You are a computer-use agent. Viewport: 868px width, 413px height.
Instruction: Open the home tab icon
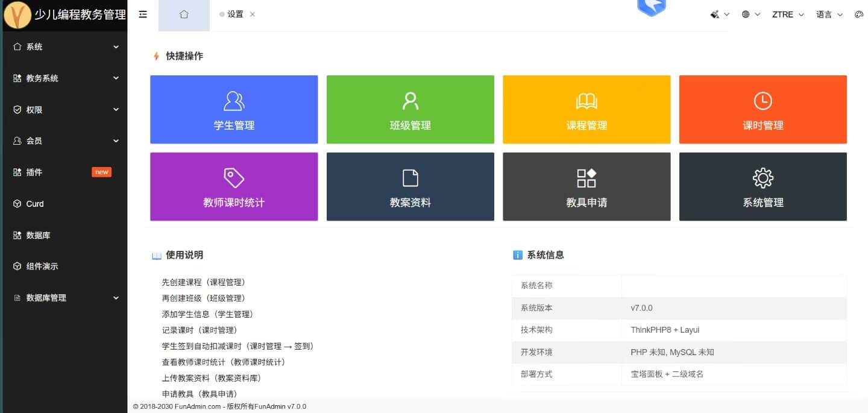coord(184,14)
